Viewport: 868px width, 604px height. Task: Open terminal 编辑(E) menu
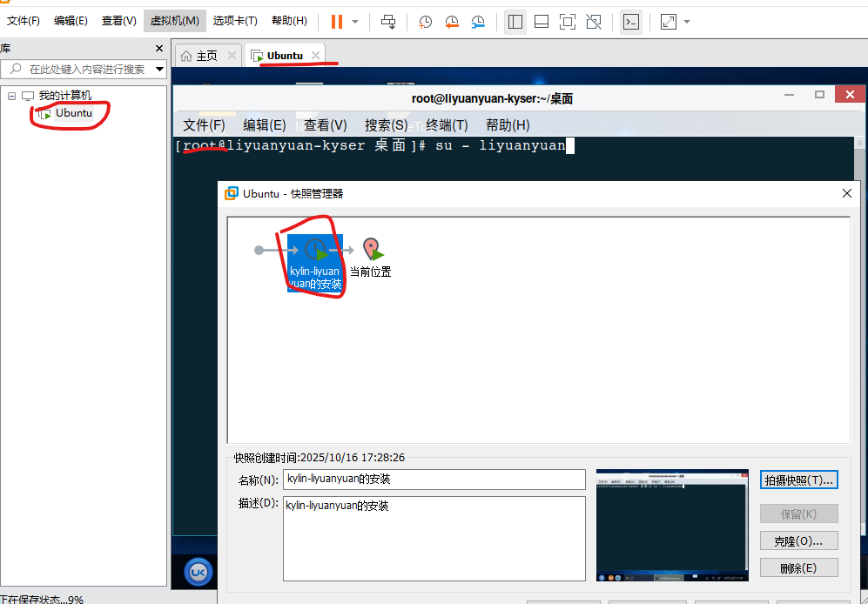[265, 125]
